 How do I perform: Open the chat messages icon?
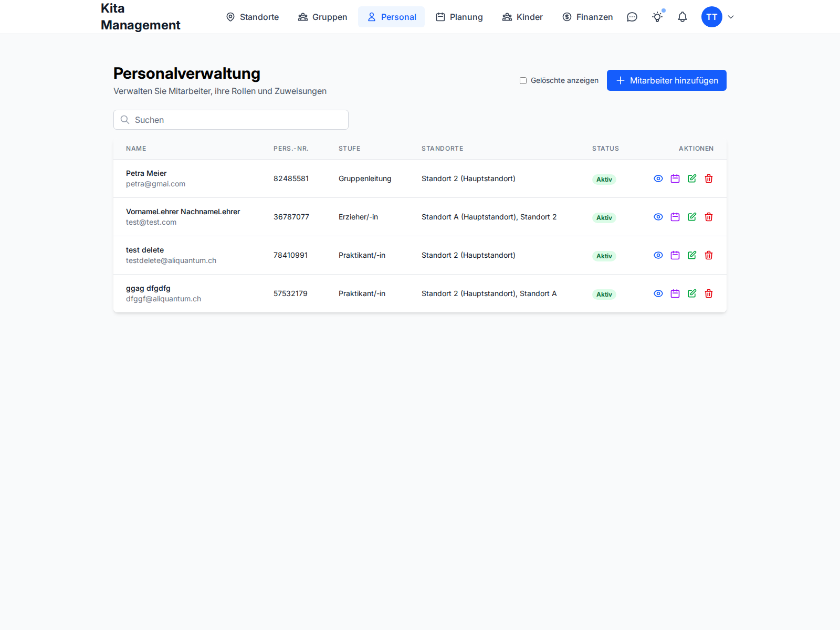click(632, 17)
